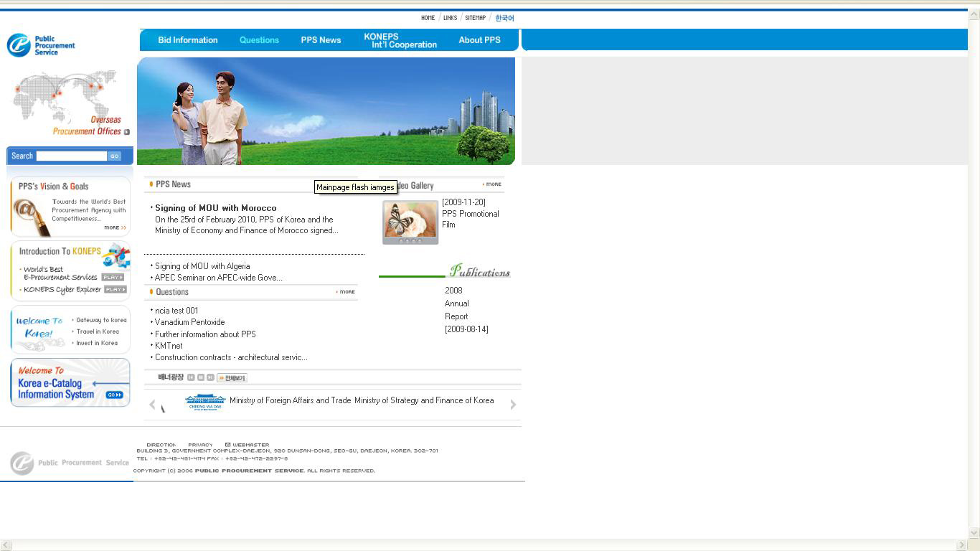980x551 pixels.
Task: Click the Search GO button
Action: [114, 156]
